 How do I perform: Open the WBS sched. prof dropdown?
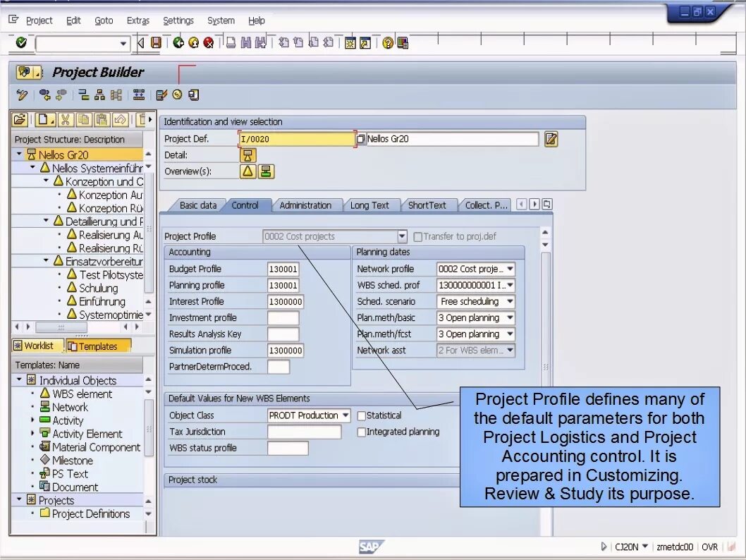[510, 285]
